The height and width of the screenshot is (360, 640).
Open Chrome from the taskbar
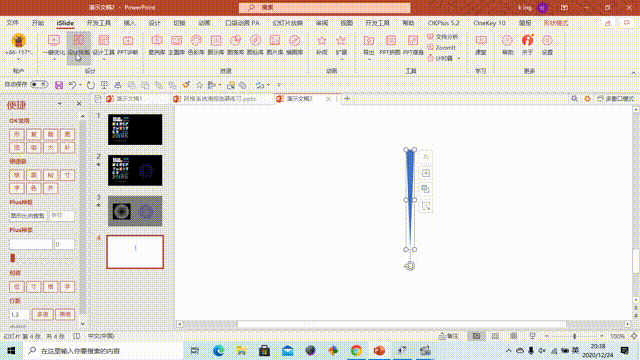[x=356, y=351]
